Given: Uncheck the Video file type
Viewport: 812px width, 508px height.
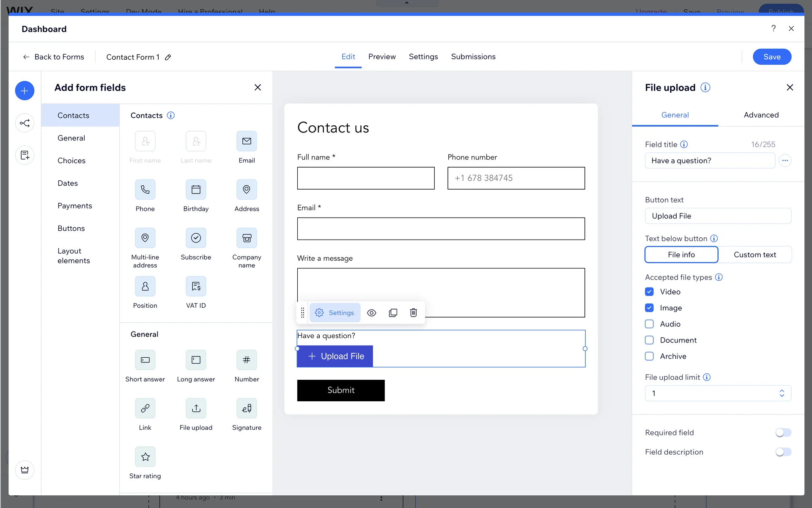Looking at the screenshot, I should click(649, 292).
